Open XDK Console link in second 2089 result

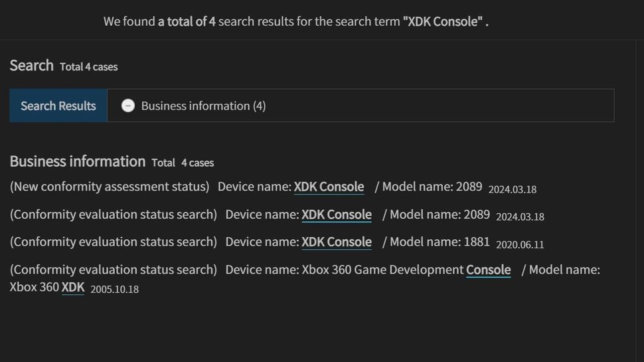point(337,215)
